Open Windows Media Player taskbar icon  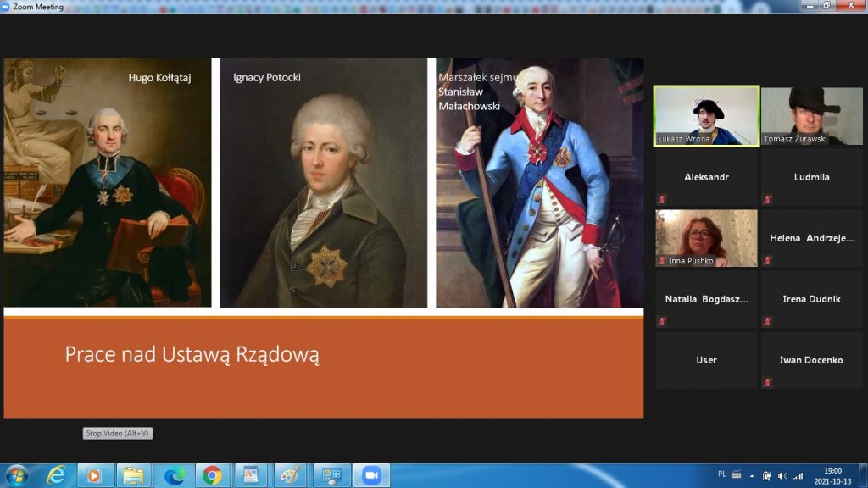click(96, 475)
